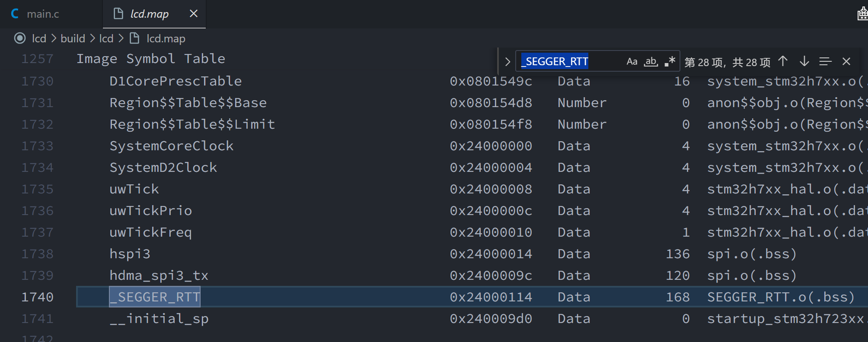868x342 pixels.
Task: Click address 0x24000000
Action: click(x=491, y=146)
